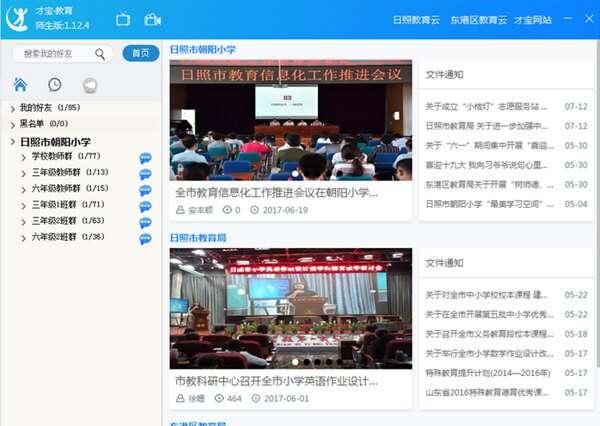Open chat bubble next to 六年级2班群
600x426 pixels.
[x=146, y=238]
